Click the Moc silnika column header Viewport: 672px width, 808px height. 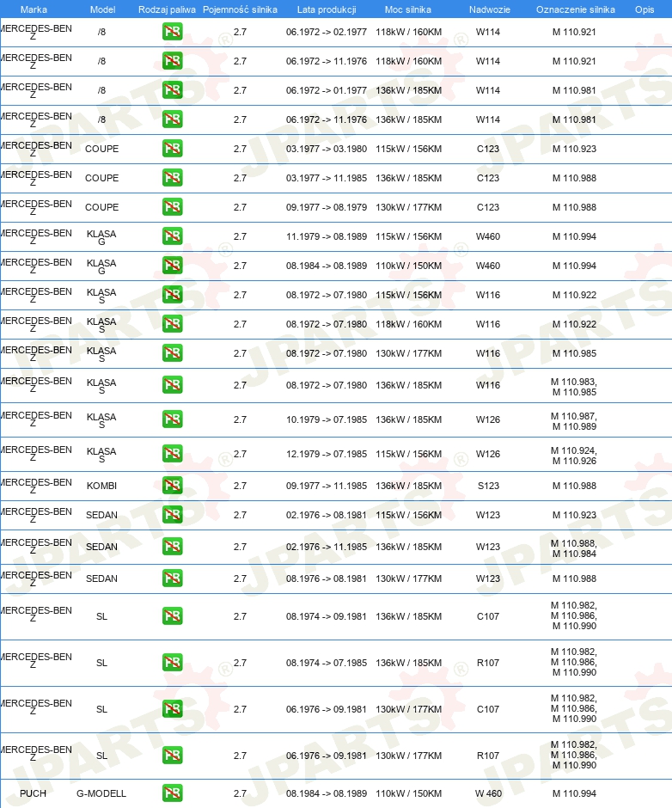pos(408,9)
